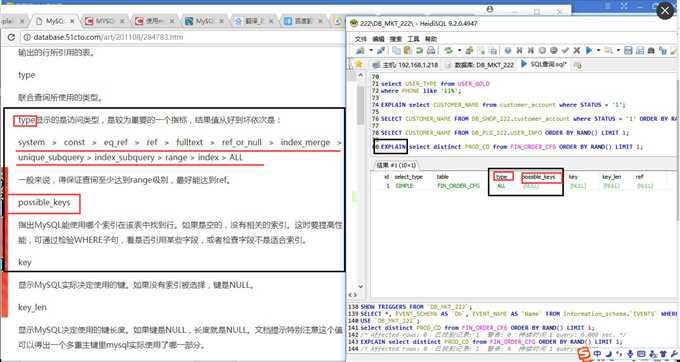Select the SQL查询.sql query tab

pyautogui.click(x=544, y=64)
